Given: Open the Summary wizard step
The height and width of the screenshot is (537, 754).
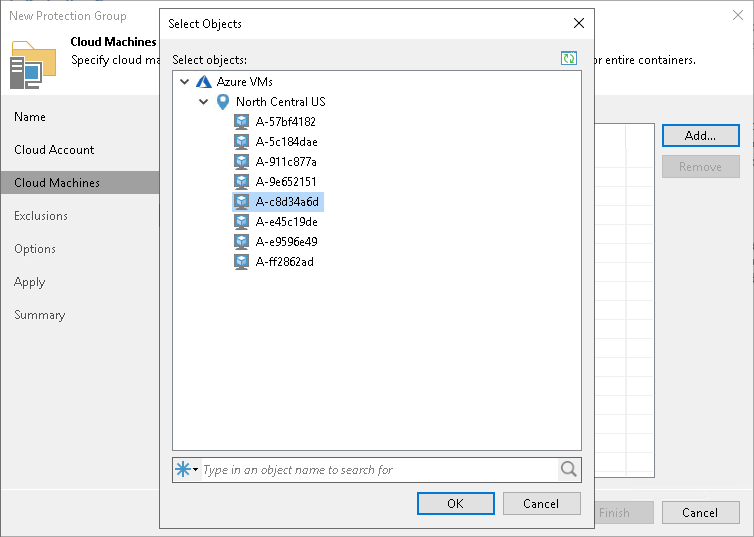Looking at the screenshot, I should (39, 315).
